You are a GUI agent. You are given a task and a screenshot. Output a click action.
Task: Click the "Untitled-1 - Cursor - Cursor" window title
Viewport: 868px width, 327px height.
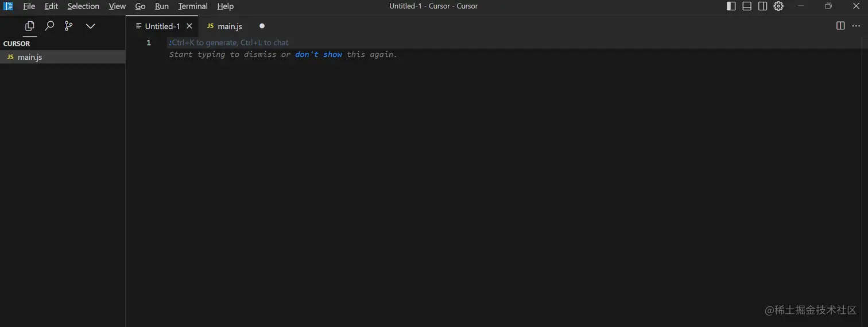point(433,6)
